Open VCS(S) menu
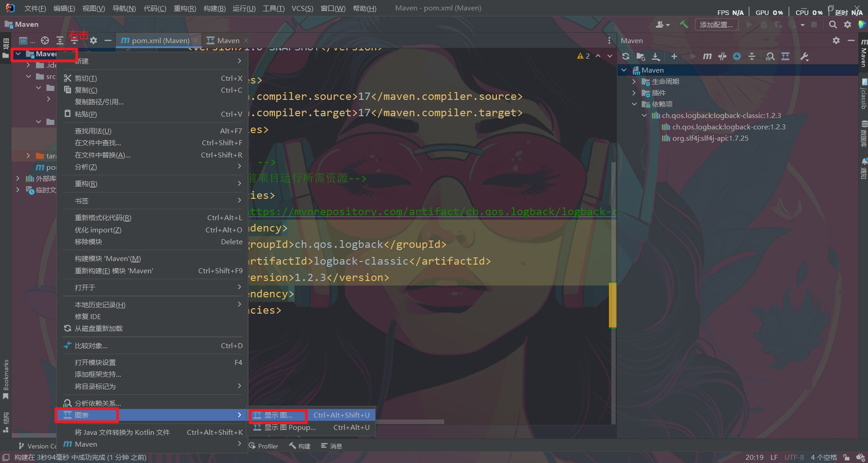Image resolution: width=868 pixels, height=463 pixels. (x=302, y=8)
